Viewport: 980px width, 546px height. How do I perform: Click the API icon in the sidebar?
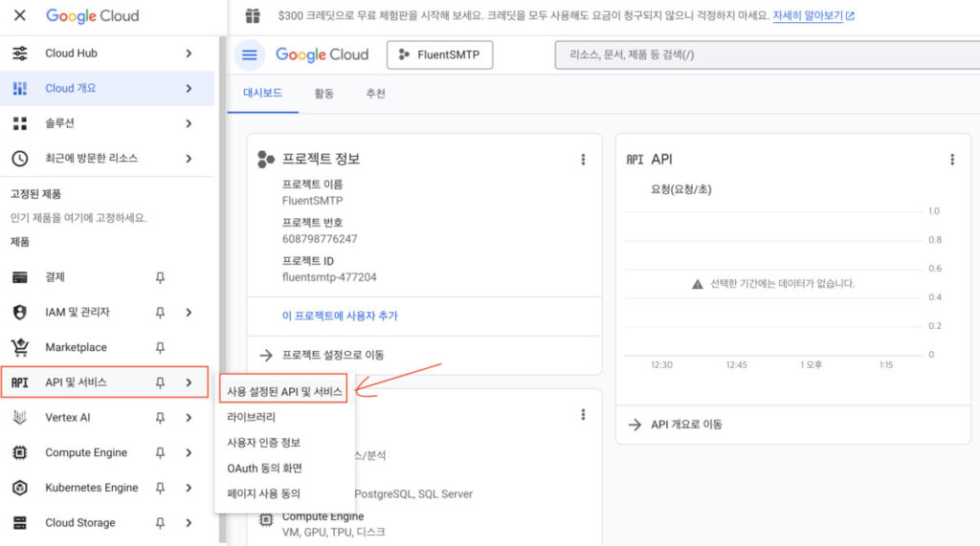click(20, 382)
